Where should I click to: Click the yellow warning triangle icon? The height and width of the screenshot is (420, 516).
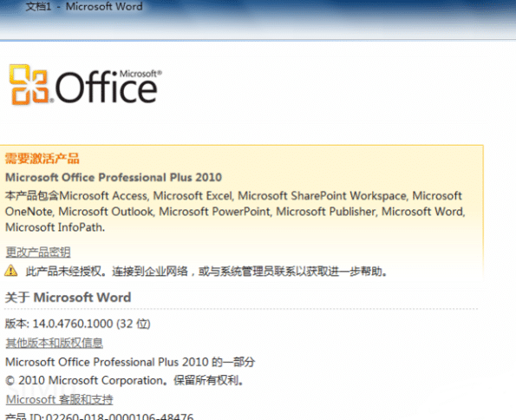[11, 271]
